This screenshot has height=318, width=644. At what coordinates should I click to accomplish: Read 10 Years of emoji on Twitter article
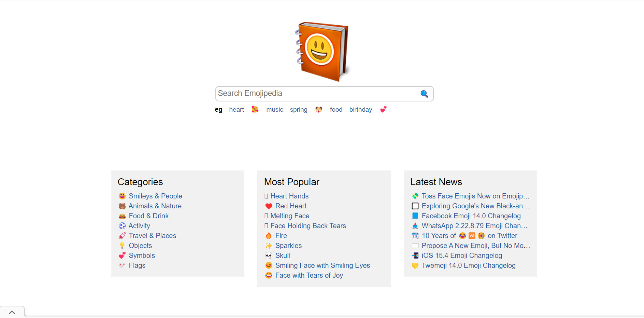click(470, 236)
